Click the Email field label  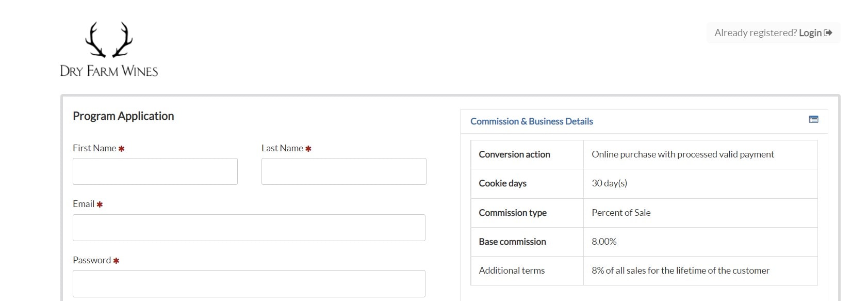(84, 204)
